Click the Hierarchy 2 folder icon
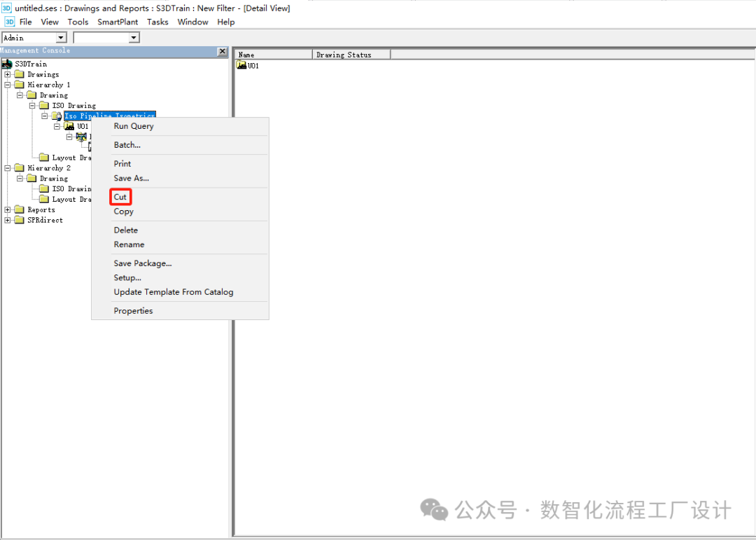This screenshot has height=540, width=756. tap(20, 168)
